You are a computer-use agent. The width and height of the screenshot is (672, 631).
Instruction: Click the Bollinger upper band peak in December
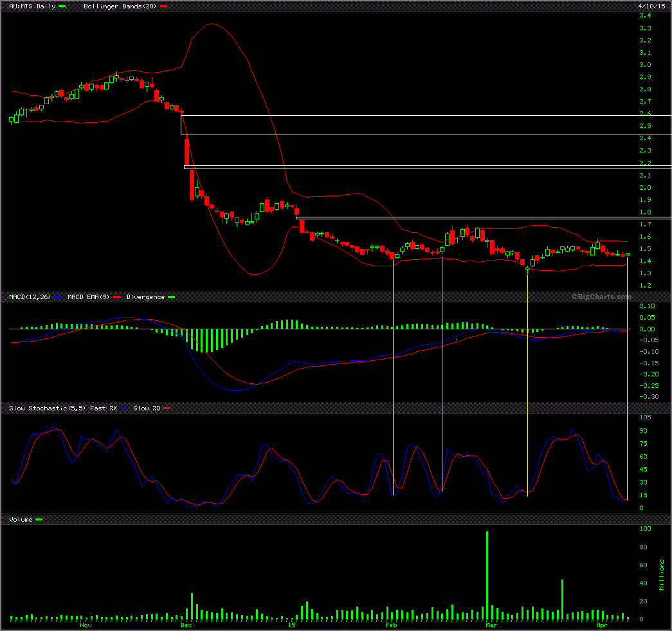[212, 24]
